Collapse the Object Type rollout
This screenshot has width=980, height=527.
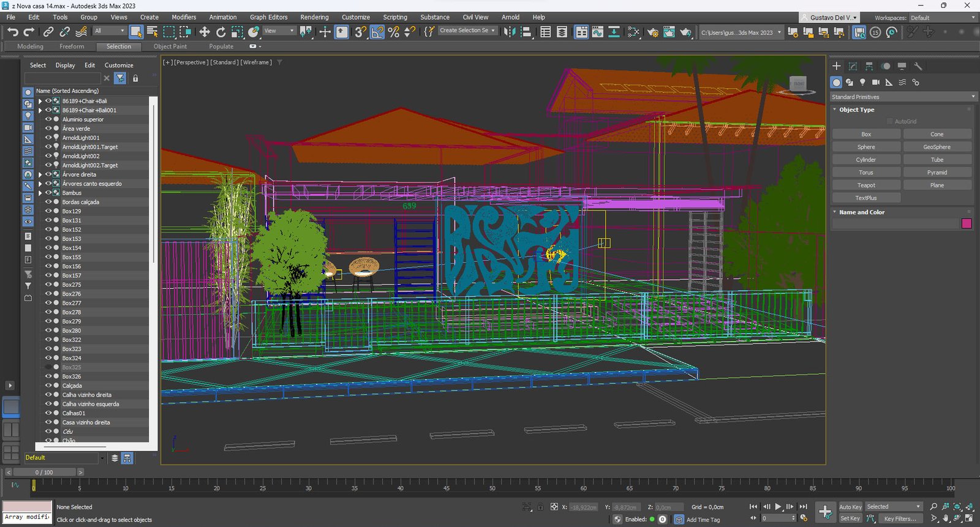[x=856, y=110]
